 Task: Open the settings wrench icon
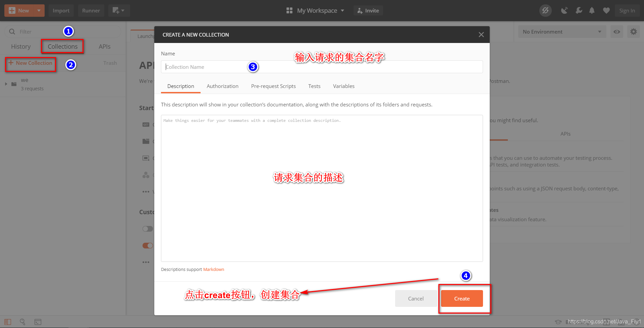coord(579,10)
